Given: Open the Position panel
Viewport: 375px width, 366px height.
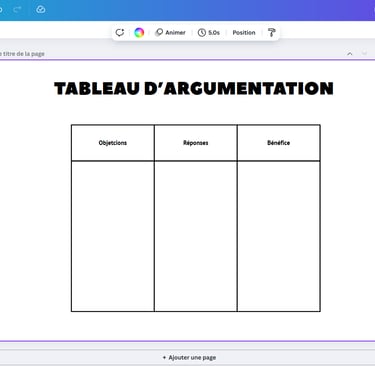Looking at the screenshot, I should tap(244, 32).
